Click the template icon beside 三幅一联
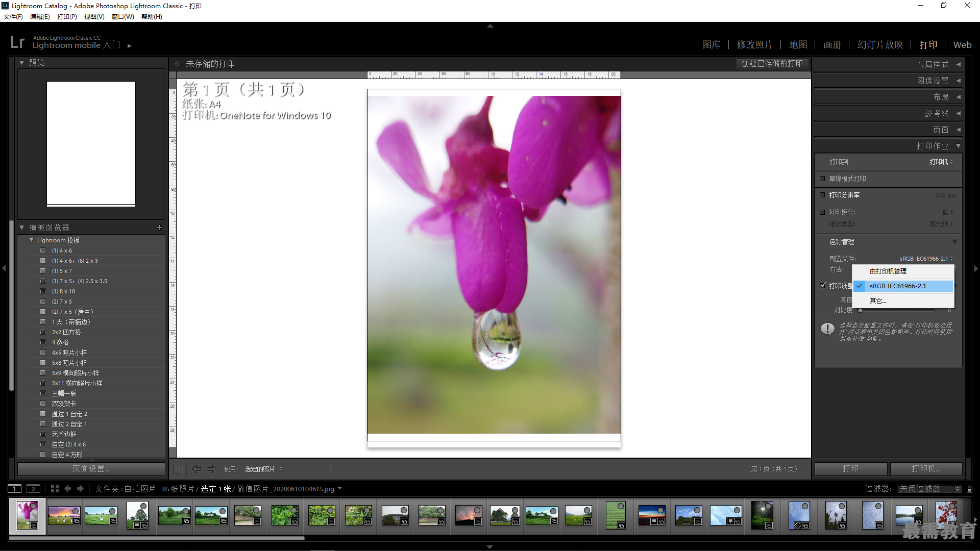980x551 pixels. pyautogui.click(x=43, y=393)
